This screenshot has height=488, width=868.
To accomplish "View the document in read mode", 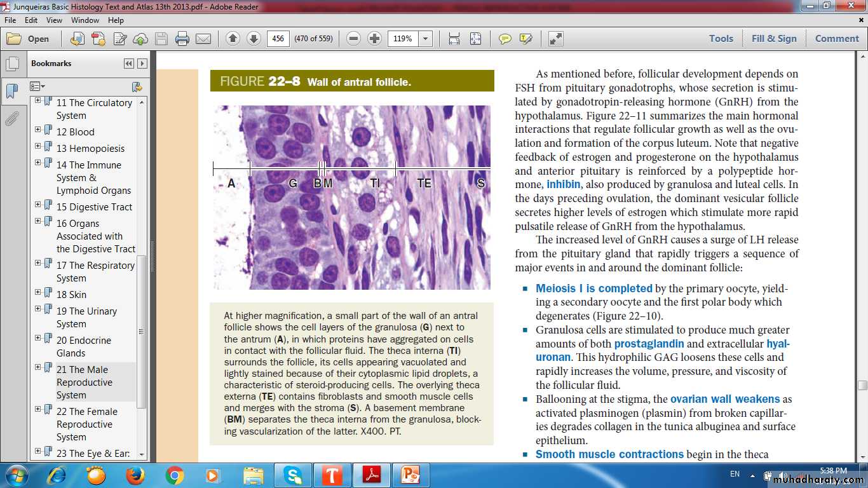I will click(556, 39).
